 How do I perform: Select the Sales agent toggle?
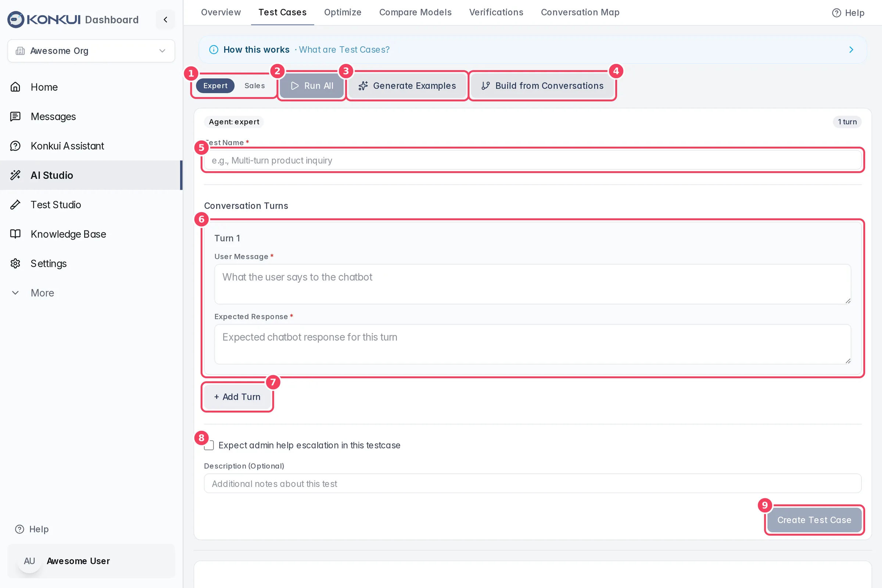[255, 86]
